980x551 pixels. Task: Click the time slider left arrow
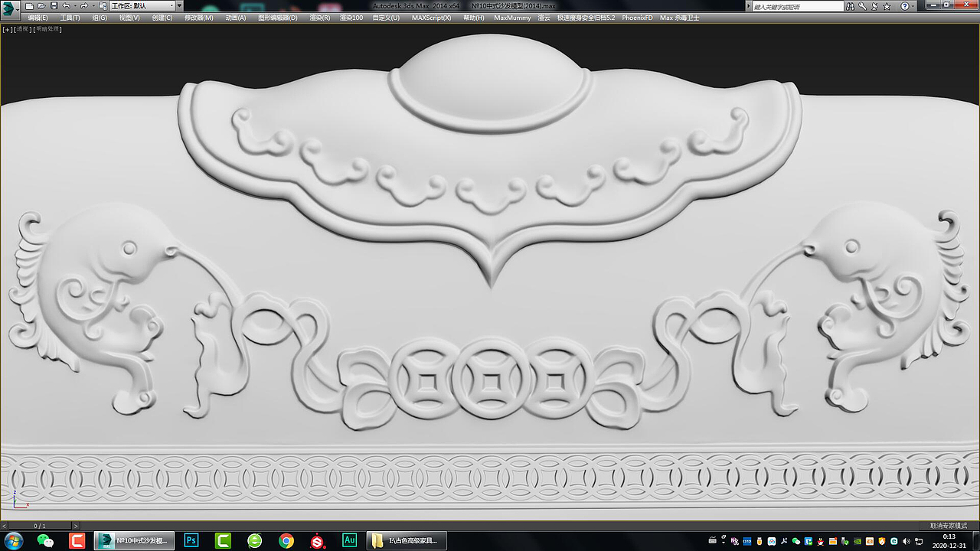point(4,526)
